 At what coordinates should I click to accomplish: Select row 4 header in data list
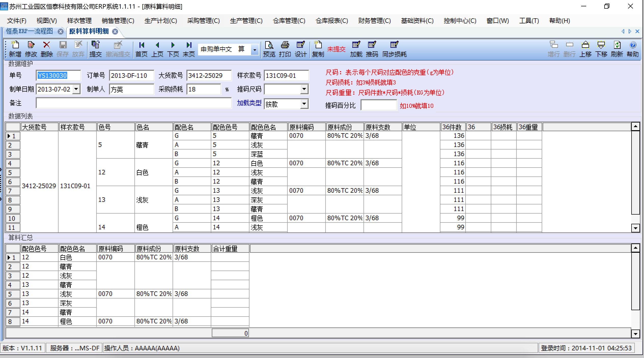point(13,163)
